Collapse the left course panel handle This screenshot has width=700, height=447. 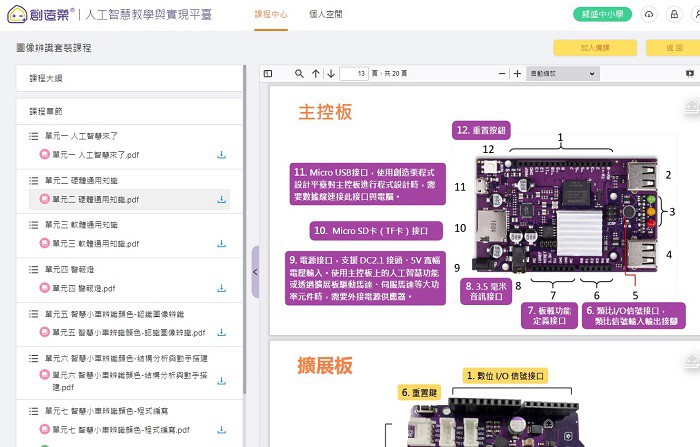pyautogui.click(x=255, y=271)
